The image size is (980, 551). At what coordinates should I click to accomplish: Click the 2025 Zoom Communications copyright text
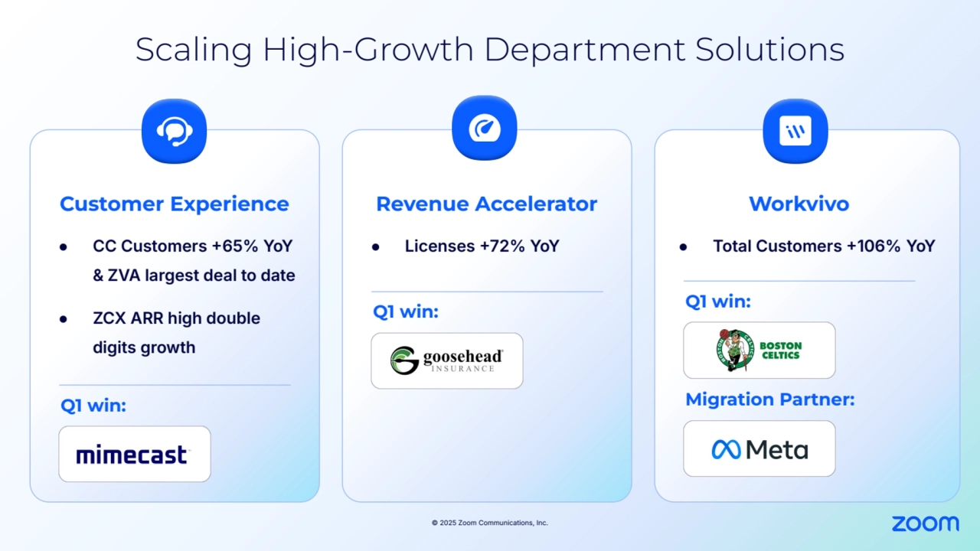pyautogui.click(x=490, y=523)
